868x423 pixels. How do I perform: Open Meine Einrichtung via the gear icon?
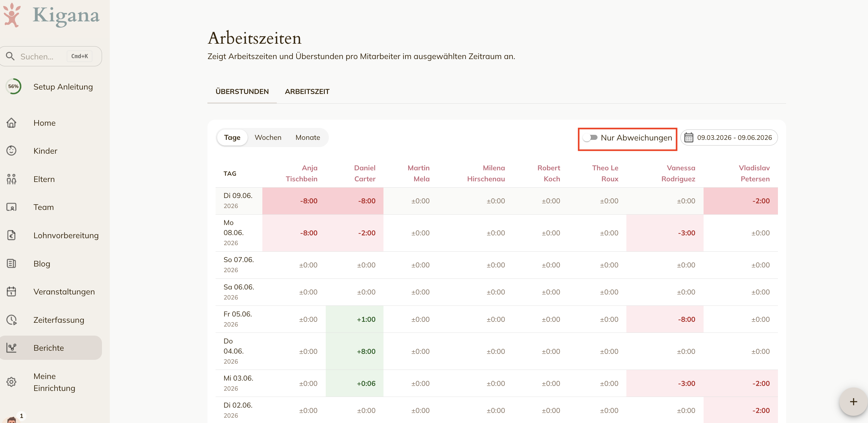point(12,382)
